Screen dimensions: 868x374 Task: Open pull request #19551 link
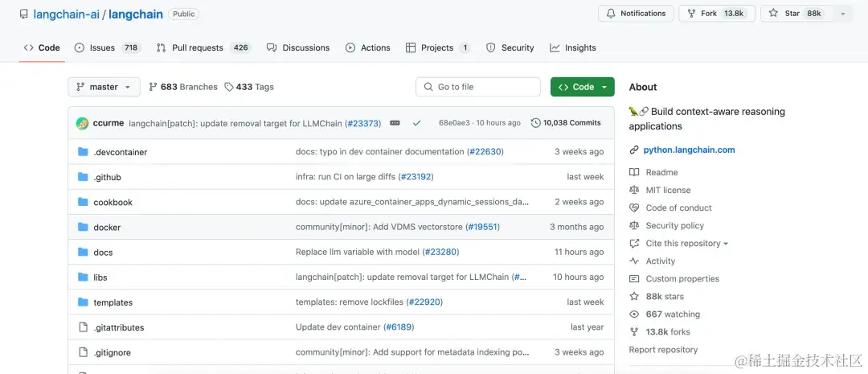[x=481, y=227]
